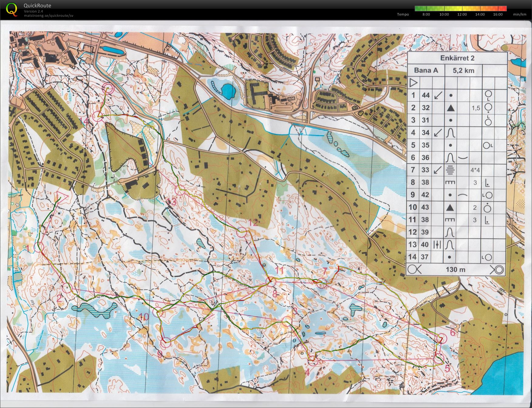Click the yellow middle of the tempo scale

[x=461, y=9]
